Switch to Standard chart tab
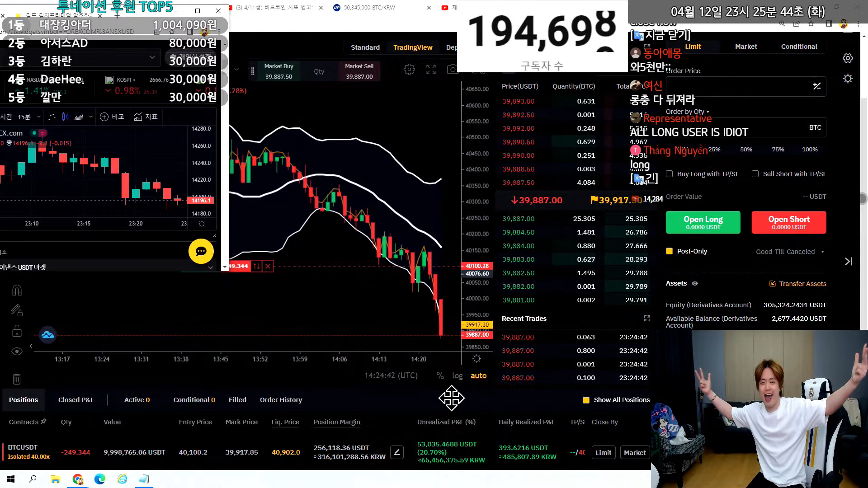The image size is (868, 488). point(365,47)
